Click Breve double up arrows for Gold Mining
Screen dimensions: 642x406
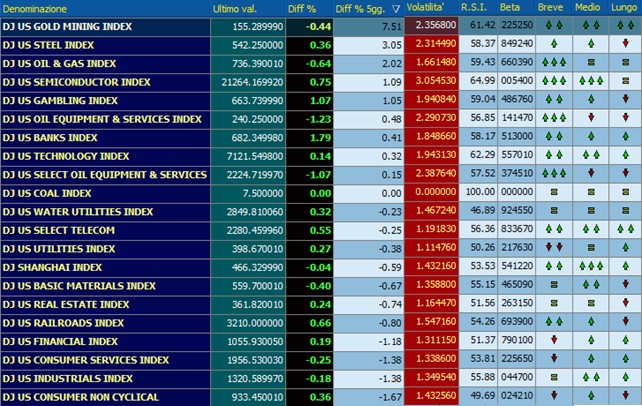(x=554, y=25)
